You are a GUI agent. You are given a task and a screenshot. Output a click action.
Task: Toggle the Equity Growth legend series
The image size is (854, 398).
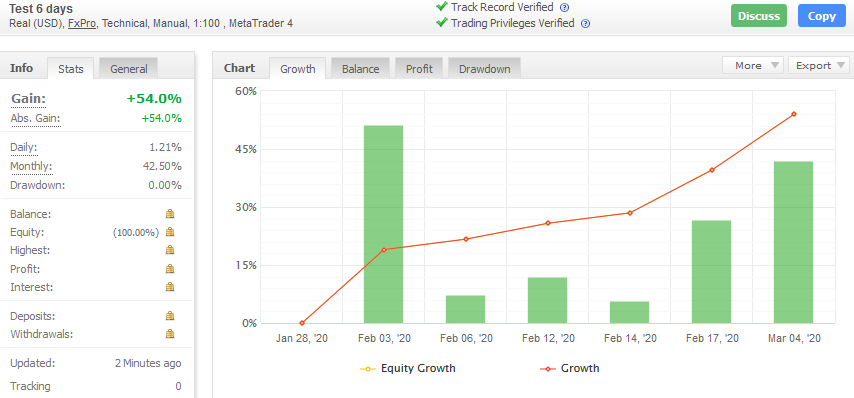(407, 369)
